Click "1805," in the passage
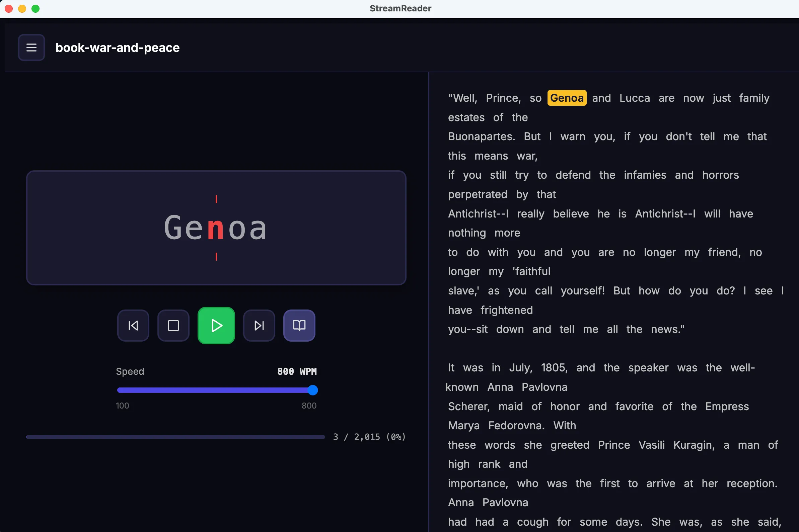Viewport: 799px width, 532px height. point(554,368)
